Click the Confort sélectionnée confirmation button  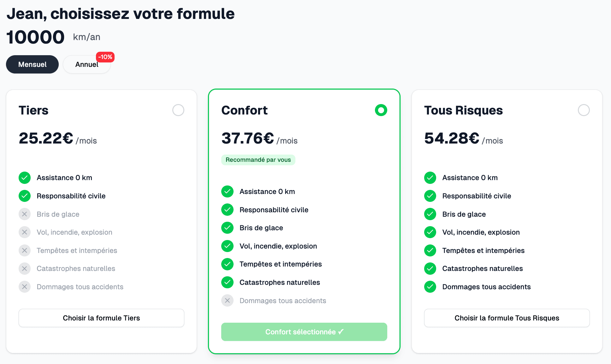coord(304,332)
